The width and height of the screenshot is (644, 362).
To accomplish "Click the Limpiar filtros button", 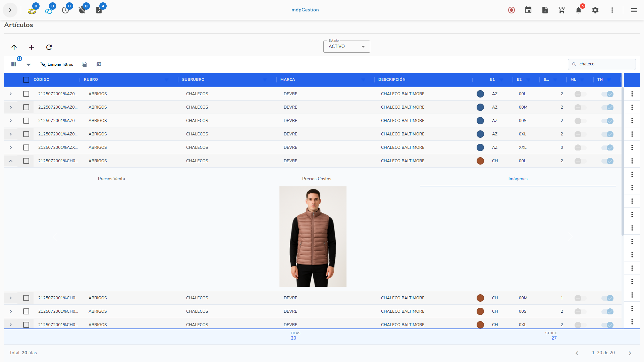I will (x=57, y=64).
